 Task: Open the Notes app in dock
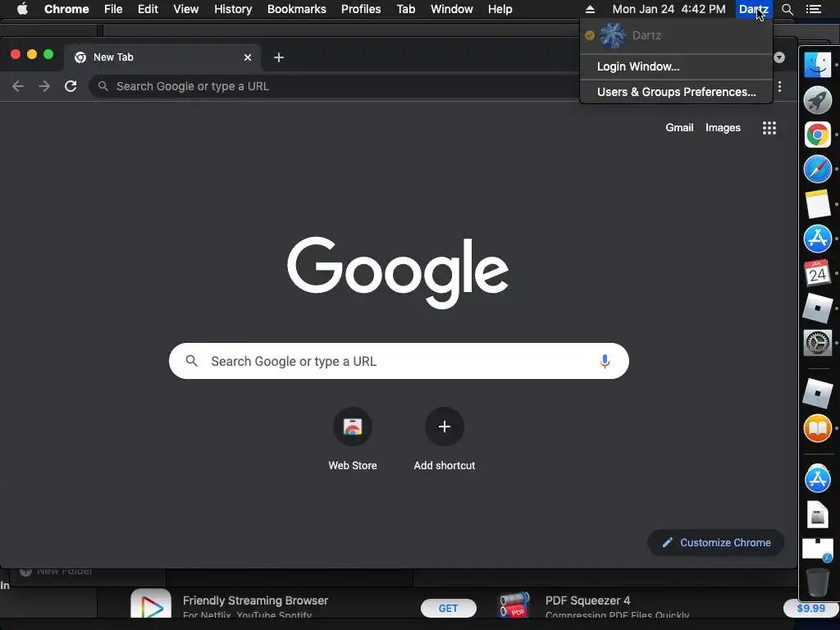click(x=818, y=204)
